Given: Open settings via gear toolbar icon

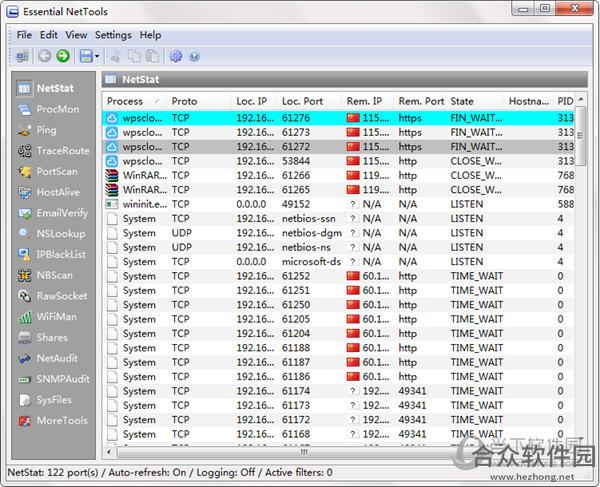Looking at the screenshot, I should click(176, 56).
